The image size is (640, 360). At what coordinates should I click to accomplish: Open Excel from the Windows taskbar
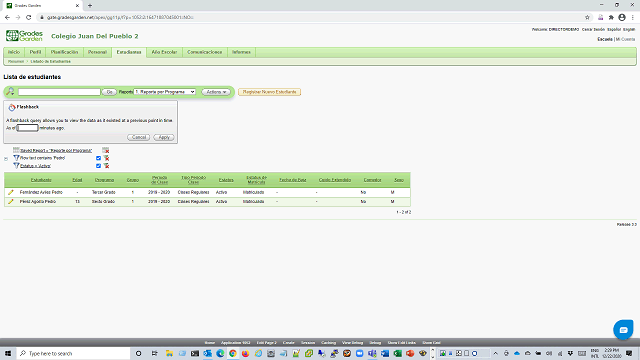(397, 353)
